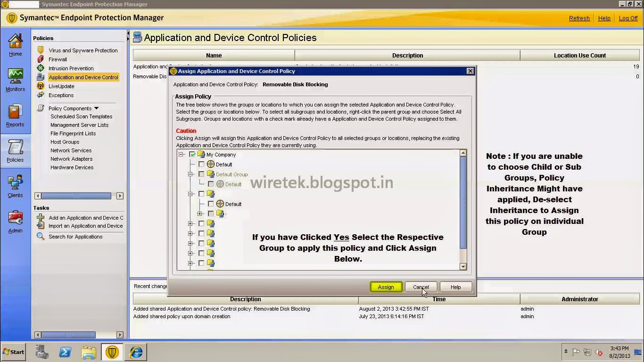Click the dialog Help button

tap(455, 287)
